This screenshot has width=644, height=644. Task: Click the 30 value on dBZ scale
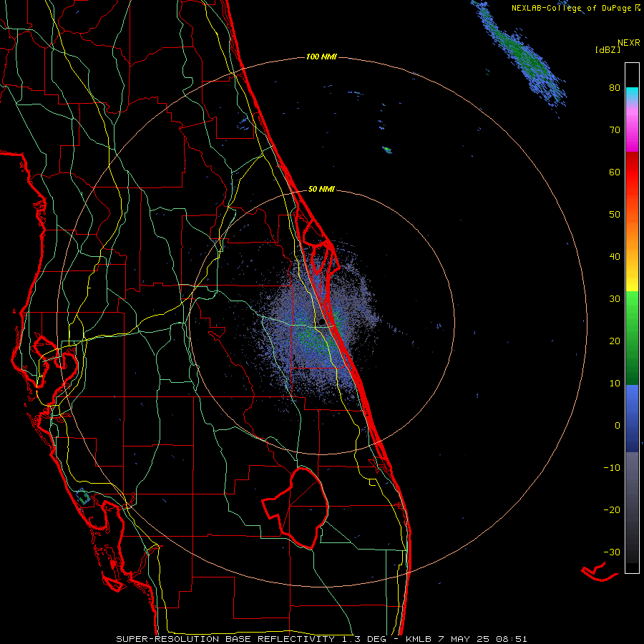[x=615, y=299]
